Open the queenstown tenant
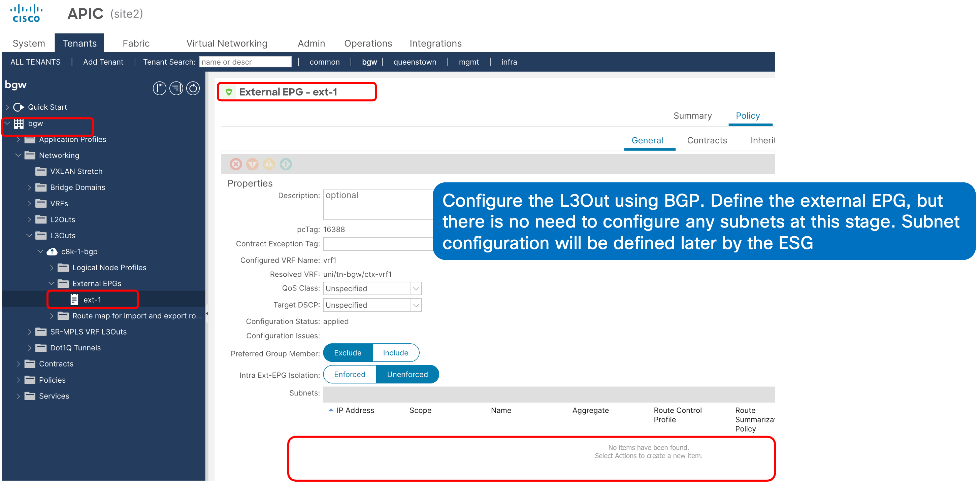This screenshot has width=980, height=484. click(415, 62)
